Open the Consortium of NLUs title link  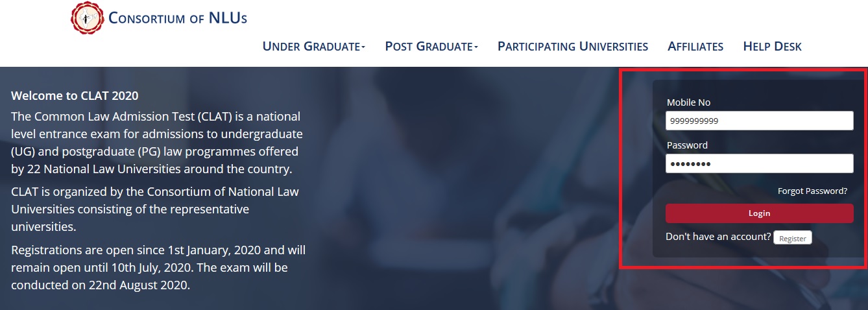178,18
